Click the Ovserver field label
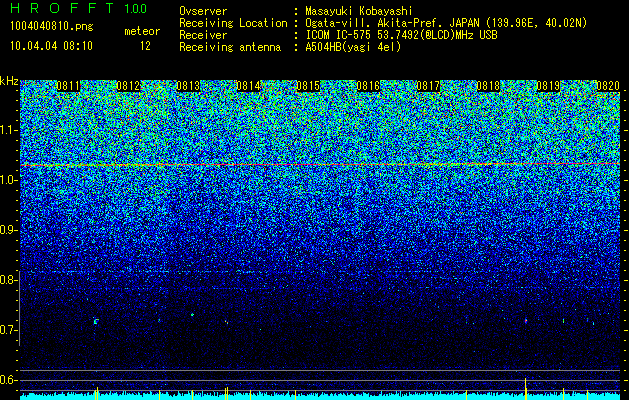Viewport: 629px width, 400px height. pyautogui.click(x=203, y=11)
